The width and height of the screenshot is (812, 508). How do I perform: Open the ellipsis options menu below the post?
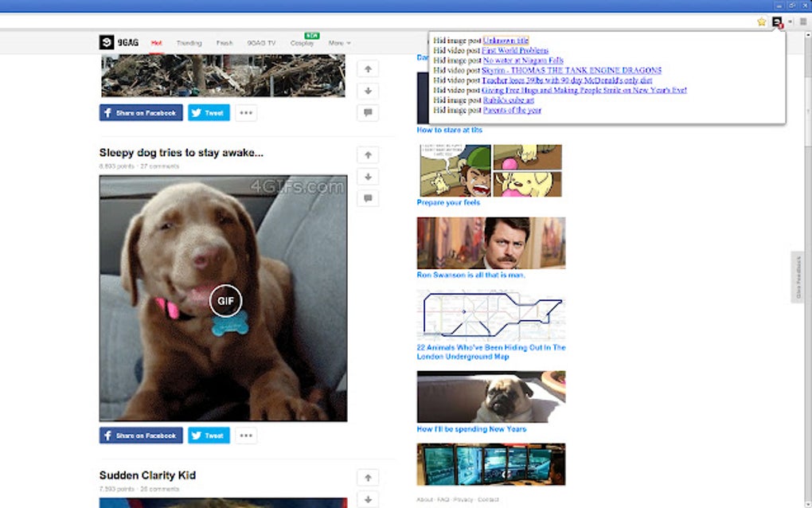click(245, 435)
